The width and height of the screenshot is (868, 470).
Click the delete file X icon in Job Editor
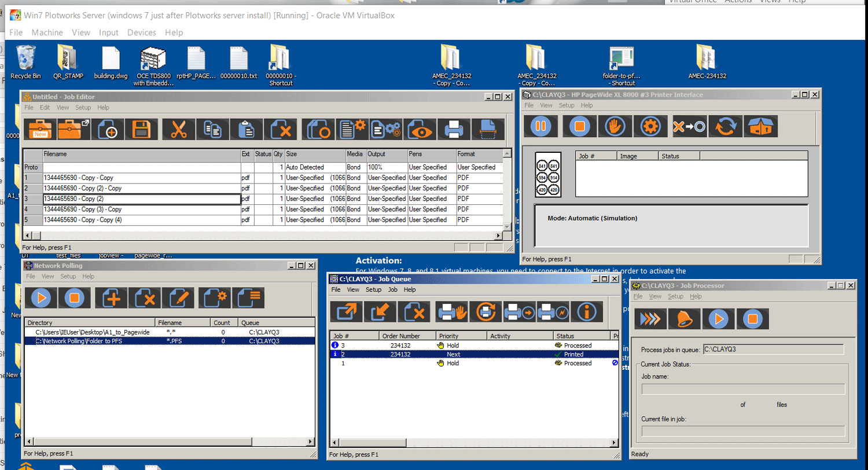(x=281, y=129)
